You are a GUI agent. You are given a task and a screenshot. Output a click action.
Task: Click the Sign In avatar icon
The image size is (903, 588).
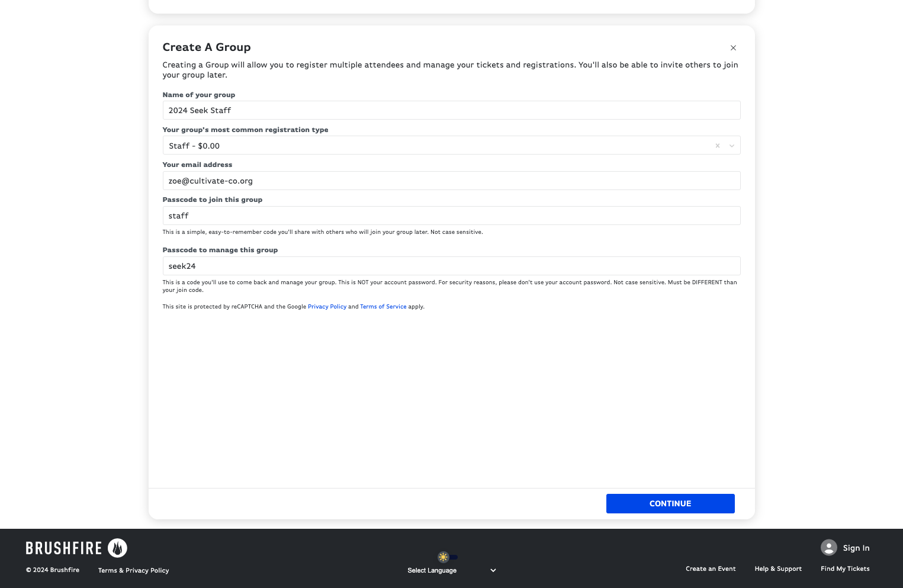(829, 548)
